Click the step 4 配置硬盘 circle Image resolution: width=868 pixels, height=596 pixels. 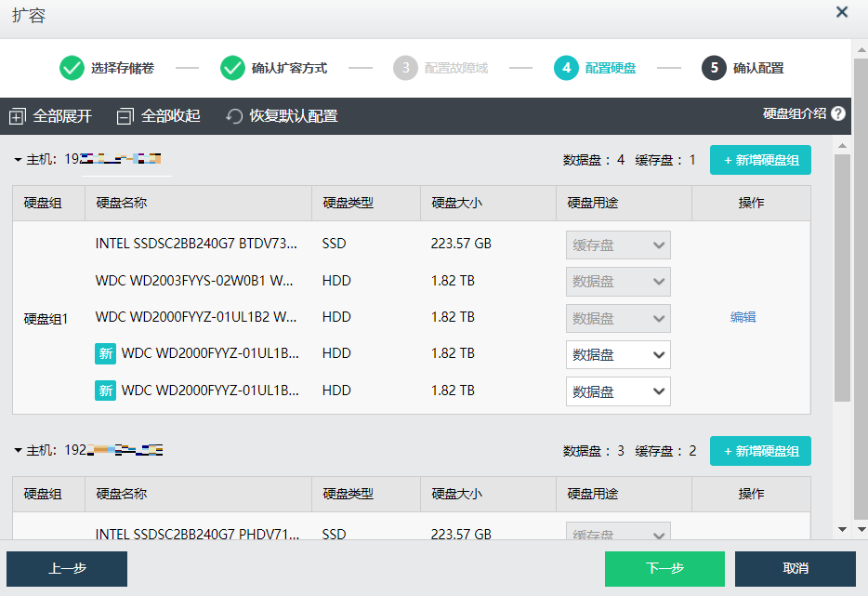pos(566,68)
